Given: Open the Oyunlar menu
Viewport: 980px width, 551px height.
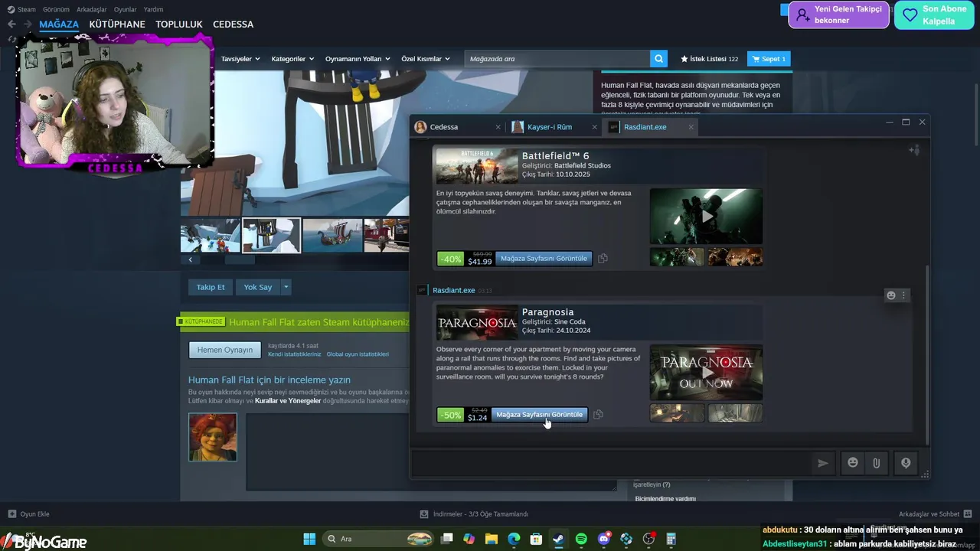Looking at the screenshot, I should (126, 9).
